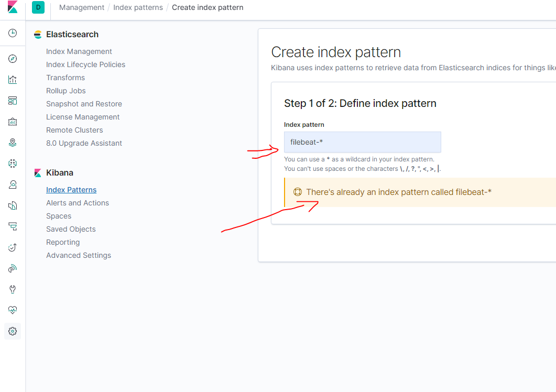556x392 pixels.
Task: Open Dashboard icon in sidebar
Action: click(13, 101)
